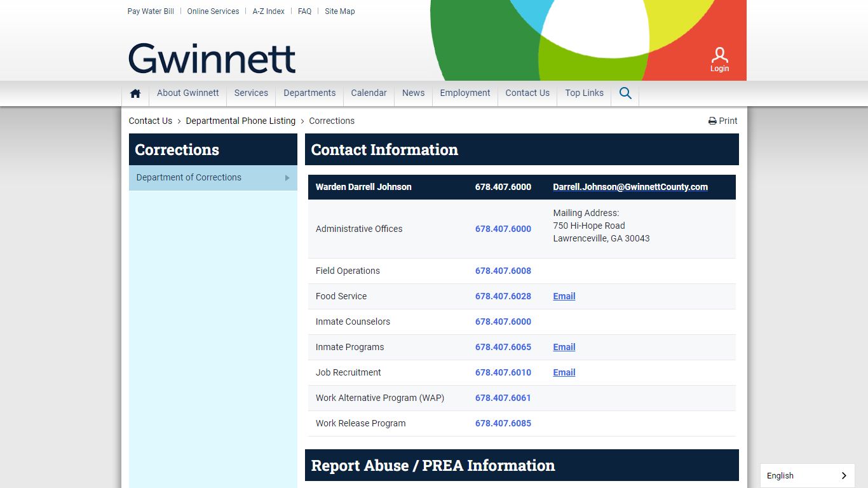The width and height of the screenshot is (868, 488).
Task: Open the Services menu
Action: (x=251, y=93)
